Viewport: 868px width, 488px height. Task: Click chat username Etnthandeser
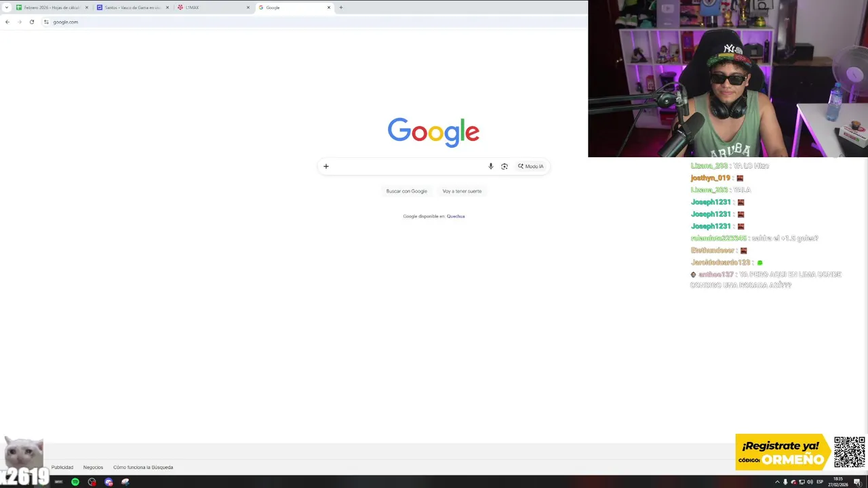[x=713, y=251]
